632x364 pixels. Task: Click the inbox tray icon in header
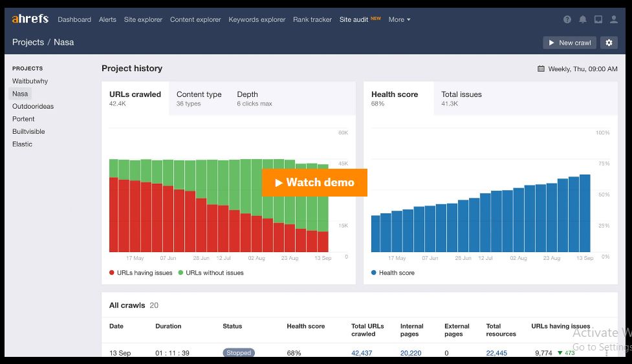pyautogui.click(x=598, y=19)
